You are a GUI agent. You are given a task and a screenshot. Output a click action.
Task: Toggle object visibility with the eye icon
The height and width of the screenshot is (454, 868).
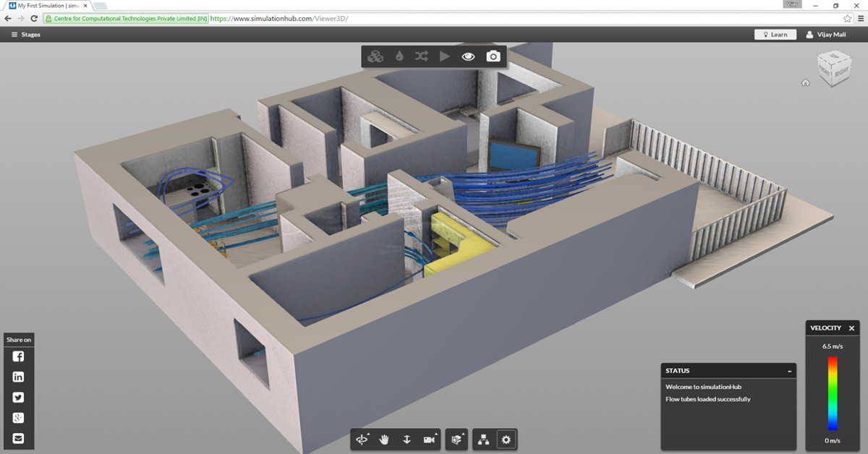(x=468, y=56)
